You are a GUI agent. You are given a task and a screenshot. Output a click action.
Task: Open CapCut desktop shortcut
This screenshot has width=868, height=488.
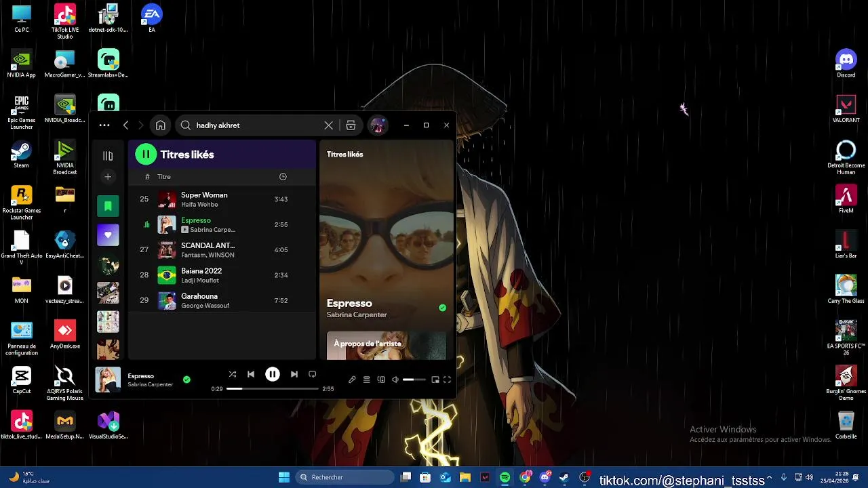(22, 380)
